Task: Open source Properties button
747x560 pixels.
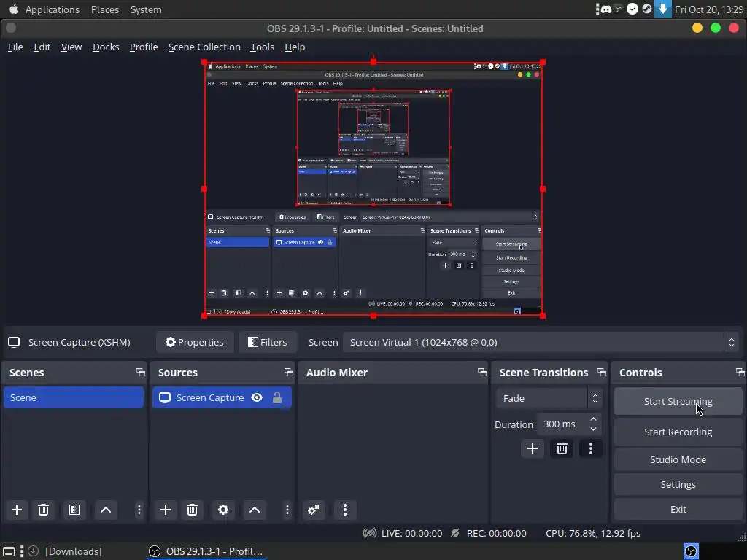Action: coord(195,343)
